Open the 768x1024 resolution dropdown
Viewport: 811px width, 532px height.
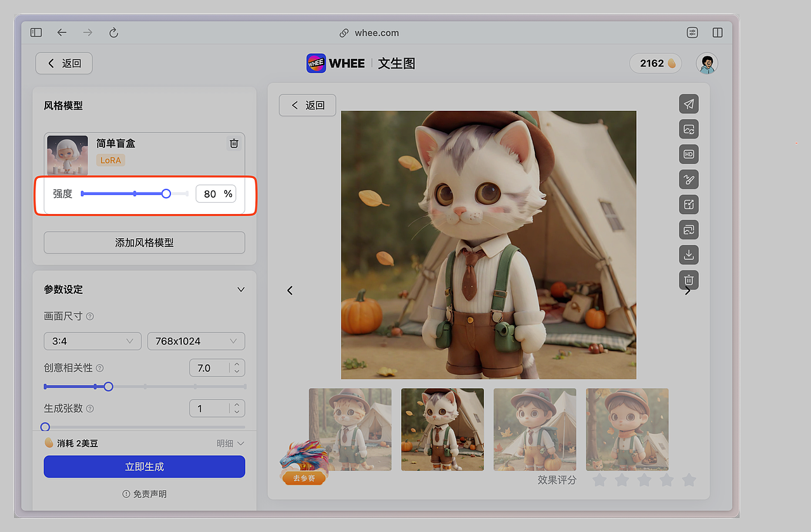point(196,341)
